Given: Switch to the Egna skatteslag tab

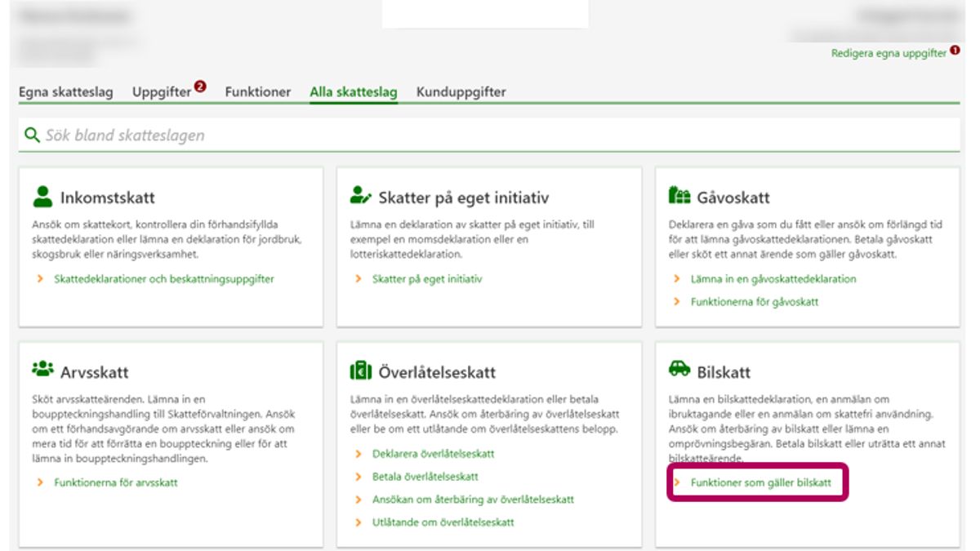Looking at the screenshot, I should click(66, 92).
